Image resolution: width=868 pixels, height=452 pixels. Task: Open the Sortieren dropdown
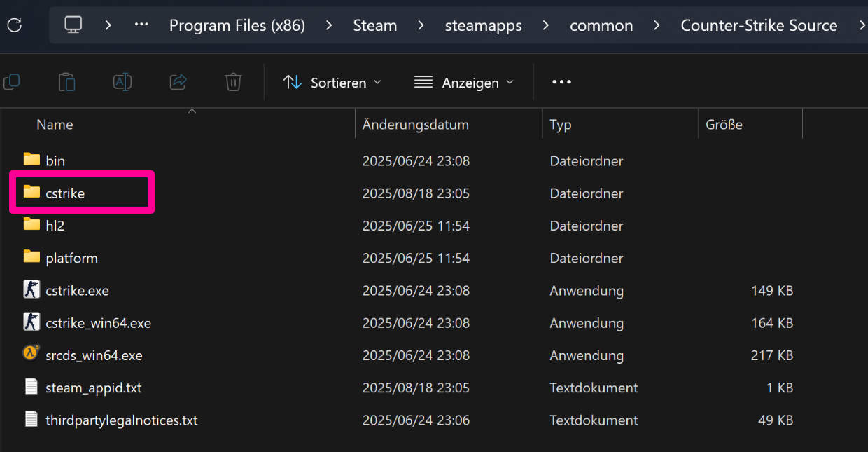coord(332,82)
